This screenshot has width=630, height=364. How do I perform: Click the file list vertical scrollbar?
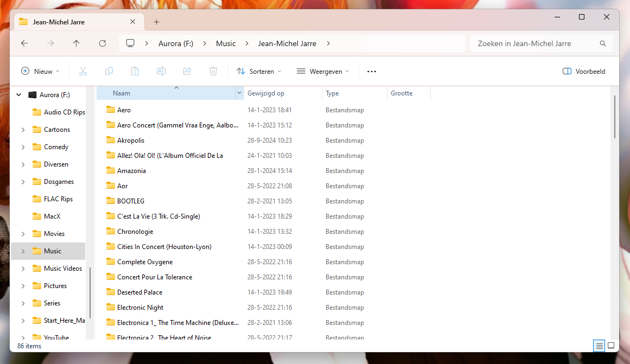click(x=614, y=117)
